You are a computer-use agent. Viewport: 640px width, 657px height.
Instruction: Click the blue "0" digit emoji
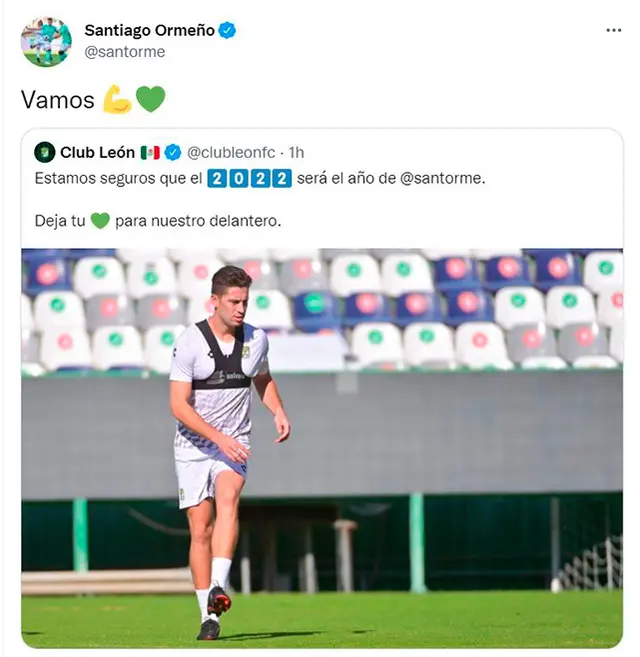click(x=239, y=179)
